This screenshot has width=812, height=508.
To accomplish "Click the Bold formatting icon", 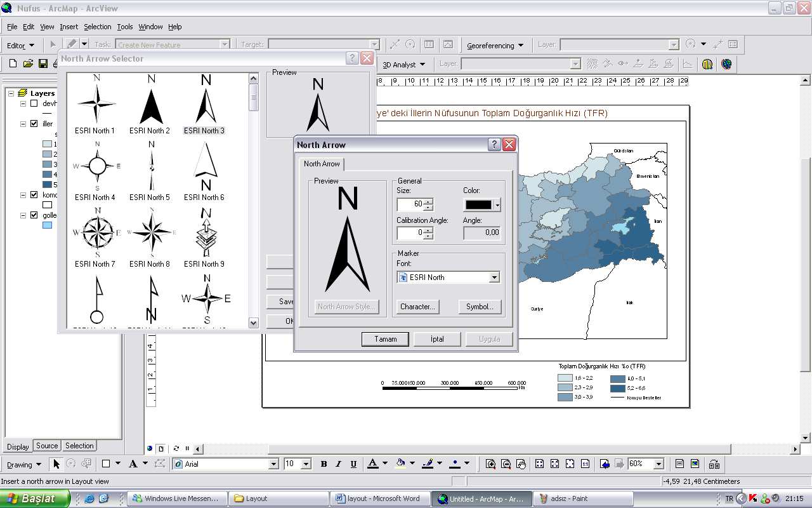I will click(324, 464).
